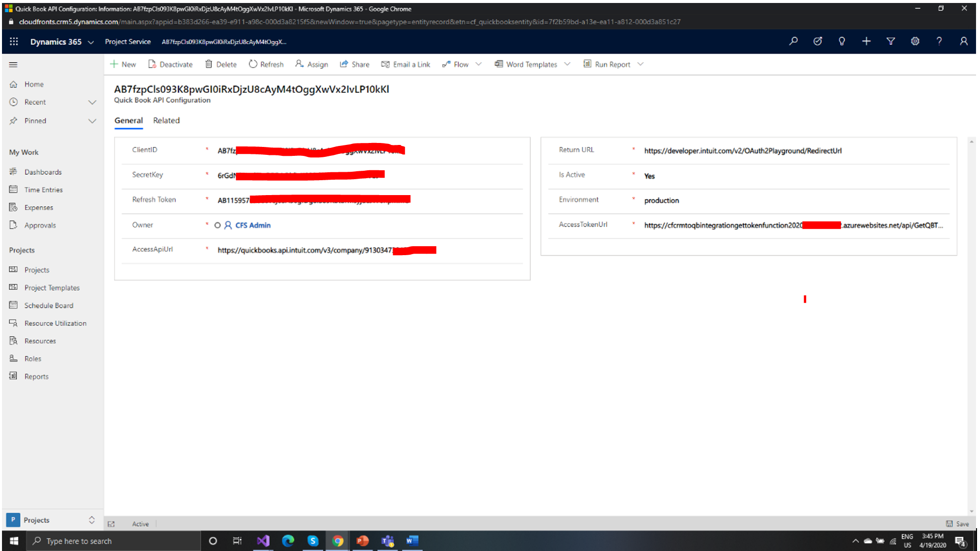Click the AccessApiUrl field value

tap(327, 250)
